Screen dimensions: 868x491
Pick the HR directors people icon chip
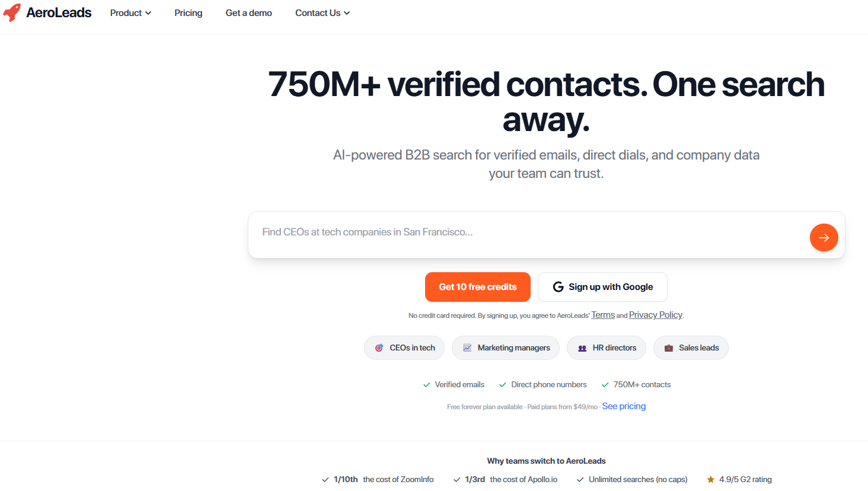tap(607, 348)
